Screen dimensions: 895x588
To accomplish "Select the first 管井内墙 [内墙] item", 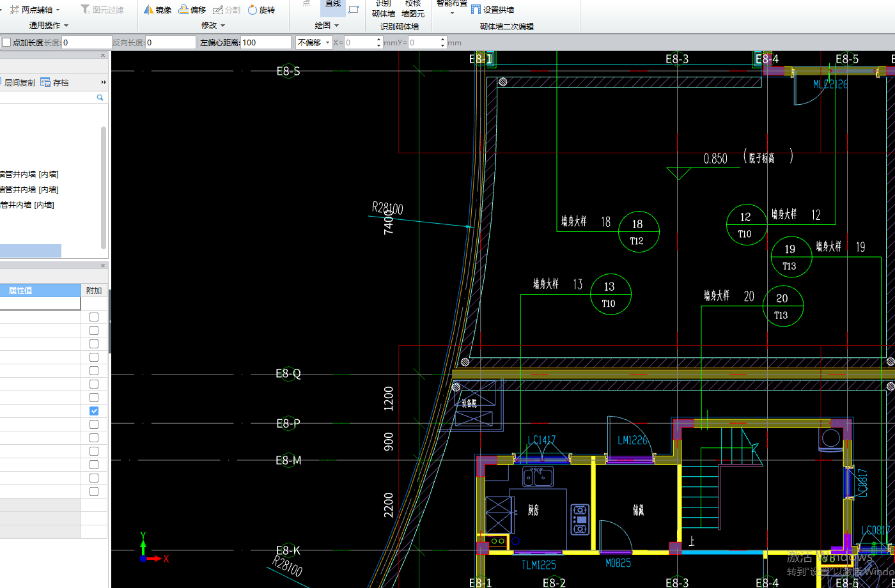I will [x=29, y=174].
